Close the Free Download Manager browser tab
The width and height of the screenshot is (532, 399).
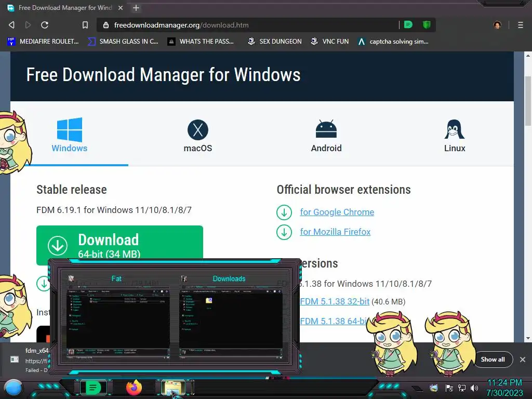click(x=120, y=7)
